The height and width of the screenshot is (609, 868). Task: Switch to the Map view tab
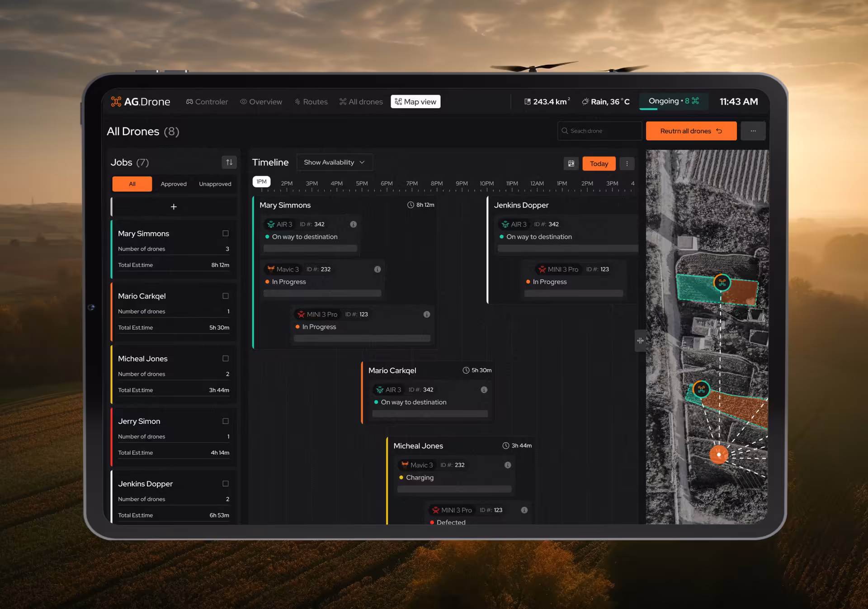(415, 101)
